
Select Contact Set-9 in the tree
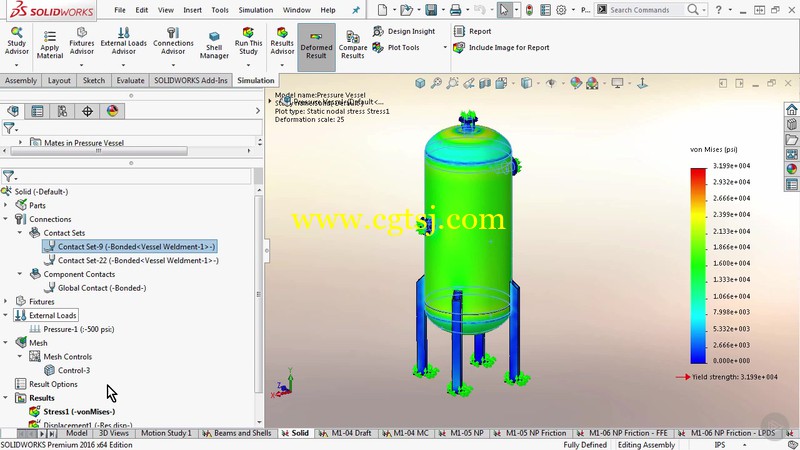coord(130,246)
